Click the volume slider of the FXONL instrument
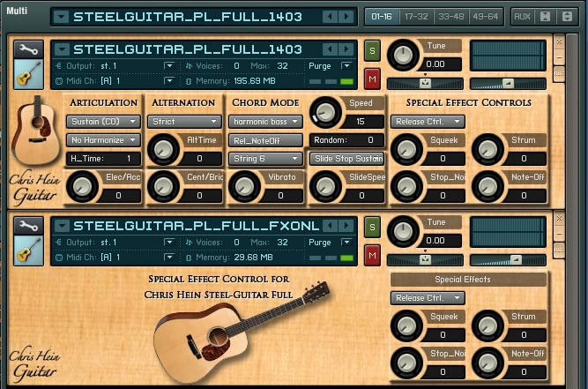Viewport: 588px width, 389px height. coord(508,259)
